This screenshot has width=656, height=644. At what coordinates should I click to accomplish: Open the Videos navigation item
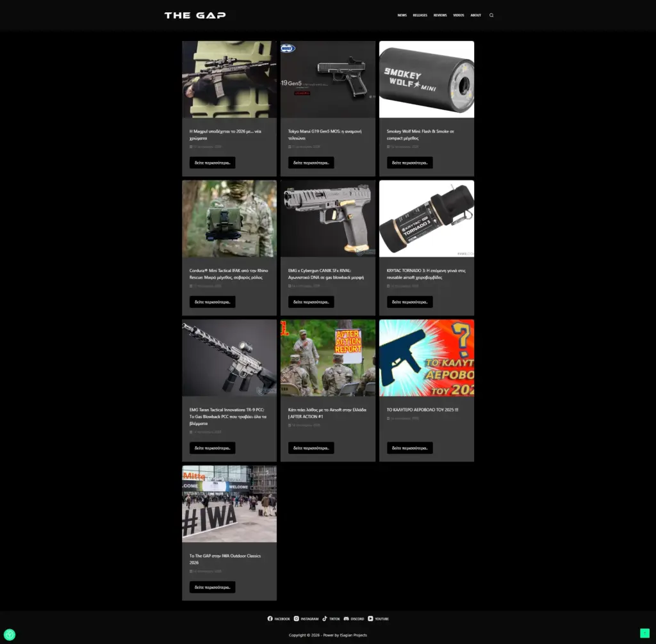coord(459,15)
